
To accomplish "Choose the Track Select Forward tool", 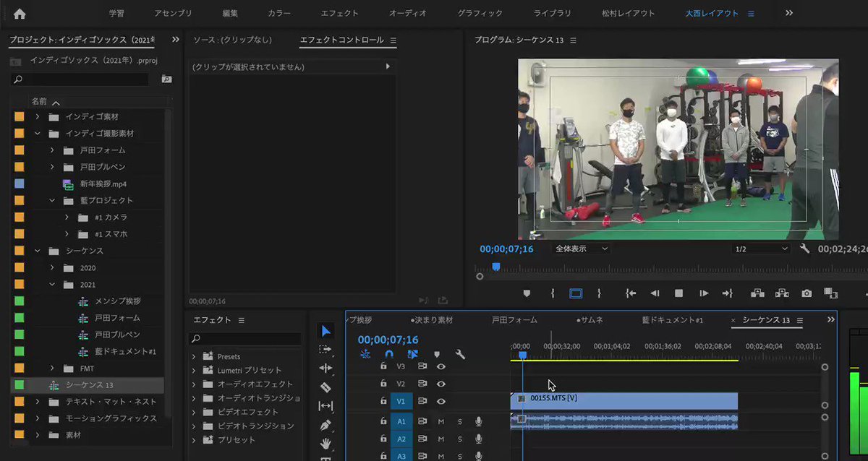I will [326, 350].
